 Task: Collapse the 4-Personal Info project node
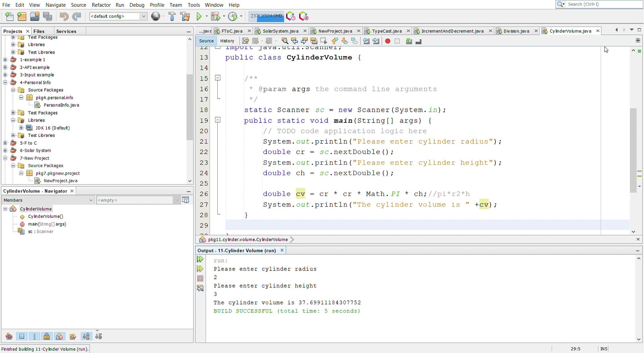[x=5, y=83]
